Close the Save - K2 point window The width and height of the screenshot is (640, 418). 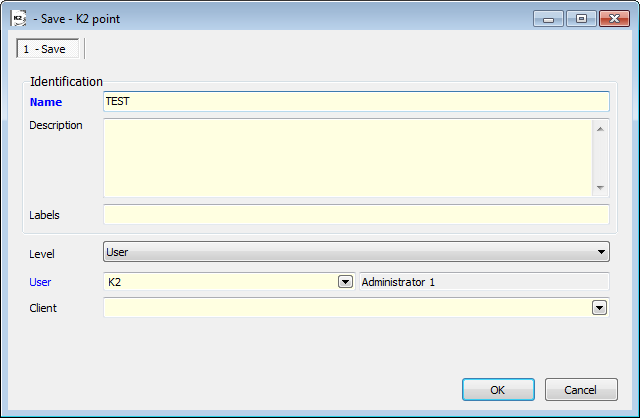tap(614, 19)
